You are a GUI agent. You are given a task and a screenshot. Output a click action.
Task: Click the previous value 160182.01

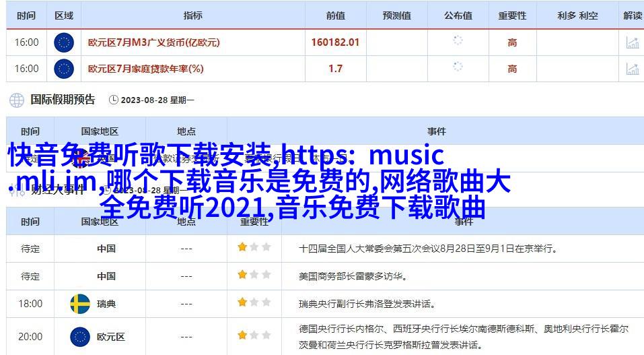tap(335, 42)
